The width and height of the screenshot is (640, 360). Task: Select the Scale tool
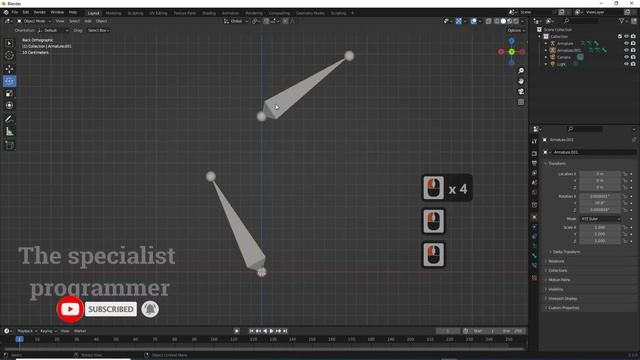coord(9,93)
